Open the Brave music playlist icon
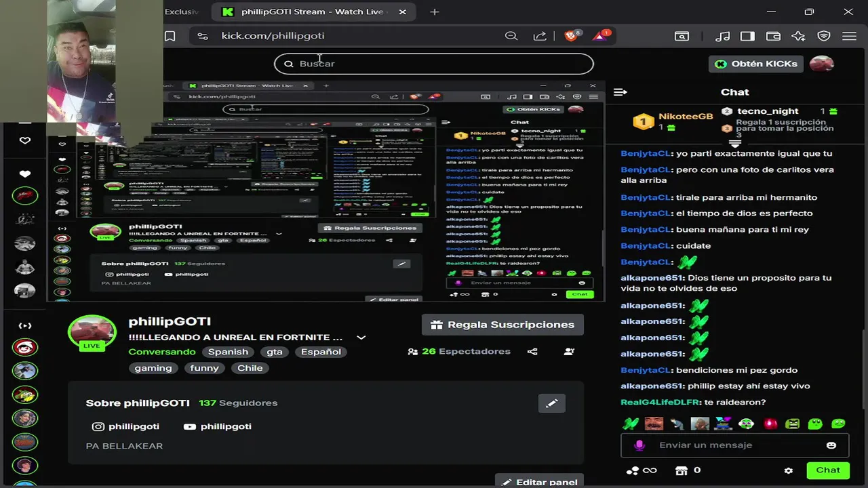Image resolution: width=868 pixels, height=488 pixels. pos(723,36)
